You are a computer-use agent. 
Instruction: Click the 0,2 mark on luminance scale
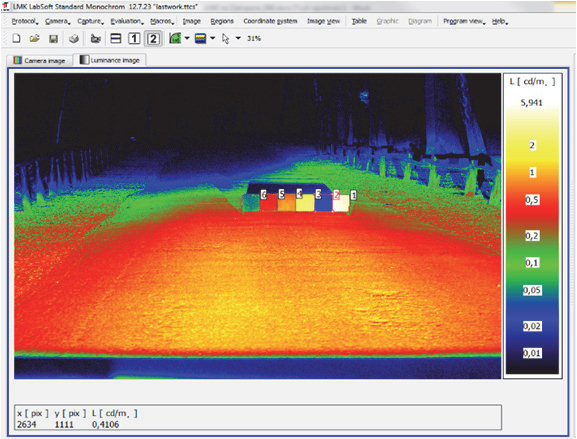click(532, 236)
